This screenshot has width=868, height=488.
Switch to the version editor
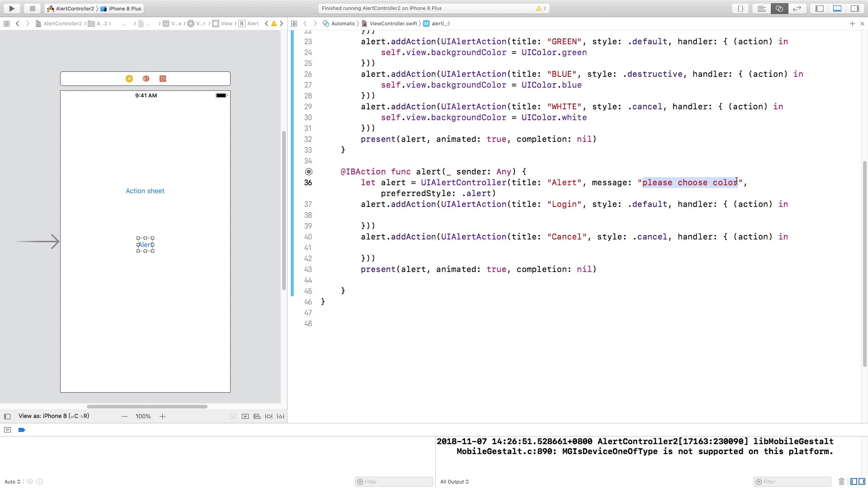coord(797,9)
